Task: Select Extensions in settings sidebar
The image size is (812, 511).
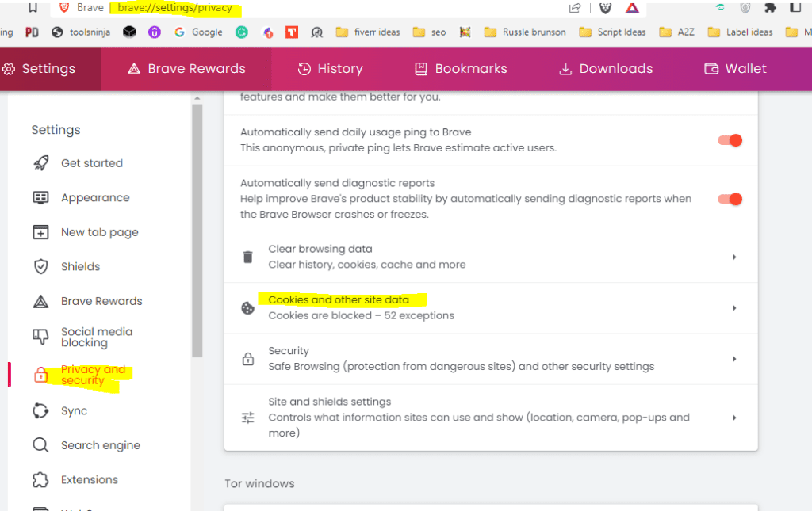Action: (75, 480)
